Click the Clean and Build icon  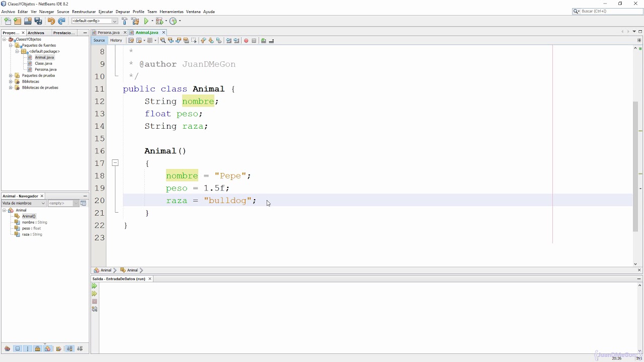(x=135, y=21)
